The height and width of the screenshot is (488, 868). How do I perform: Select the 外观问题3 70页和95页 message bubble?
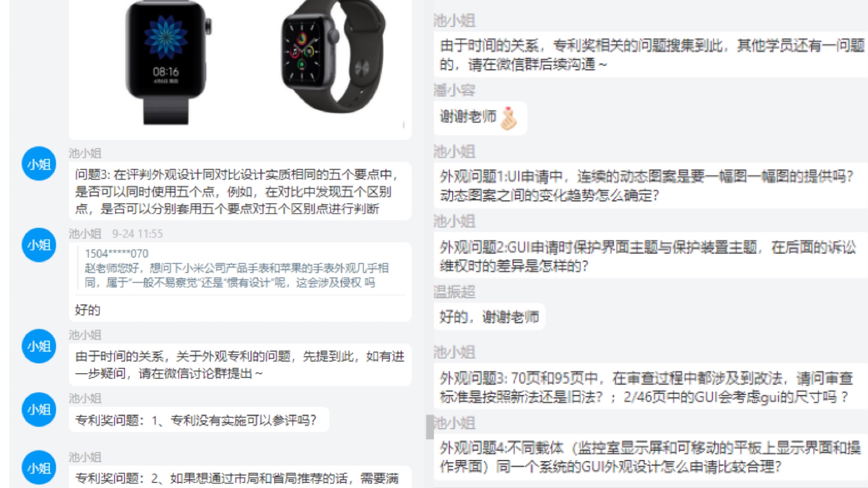650,387
